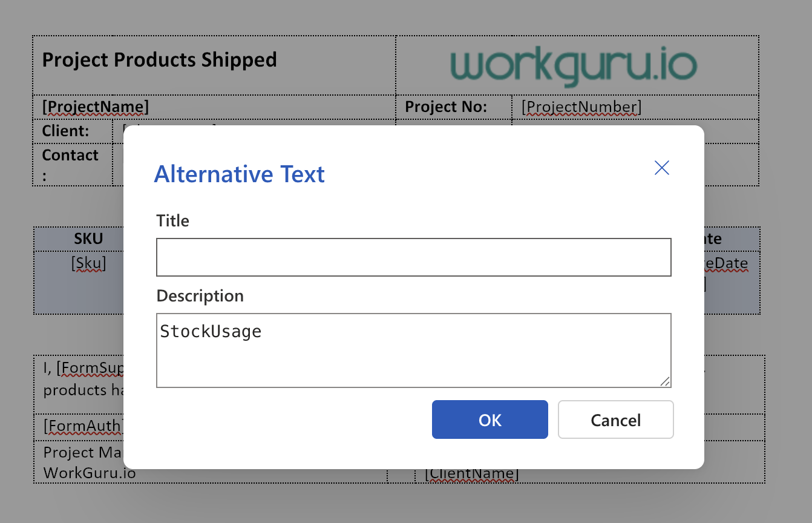Click the WorkGuru.io signature text

click(x=90, y=473)
